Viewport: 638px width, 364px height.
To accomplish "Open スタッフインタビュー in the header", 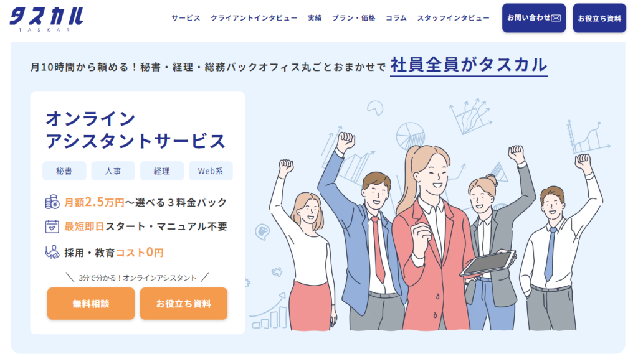I will tap(454, 18).
